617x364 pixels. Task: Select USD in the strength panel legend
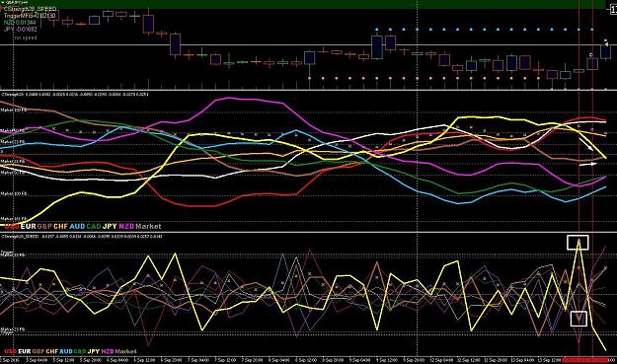pos(12,227)
